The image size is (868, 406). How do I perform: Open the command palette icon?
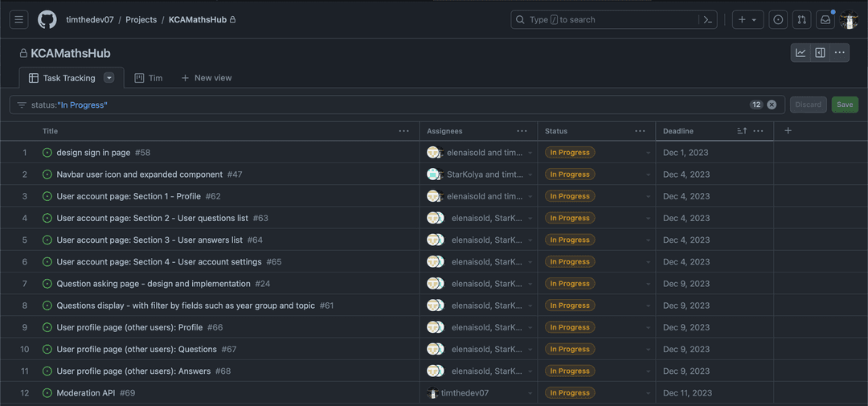[708, 20]
